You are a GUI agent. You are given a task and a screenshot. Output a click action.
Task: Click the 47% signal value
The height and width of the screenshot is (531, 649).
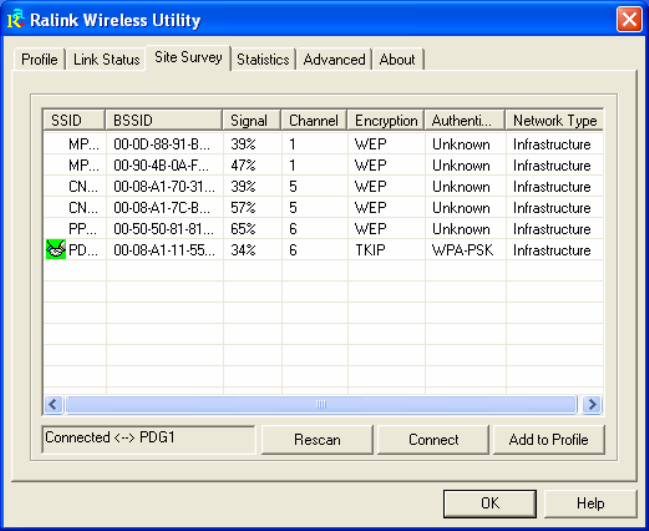coord(243,165)
